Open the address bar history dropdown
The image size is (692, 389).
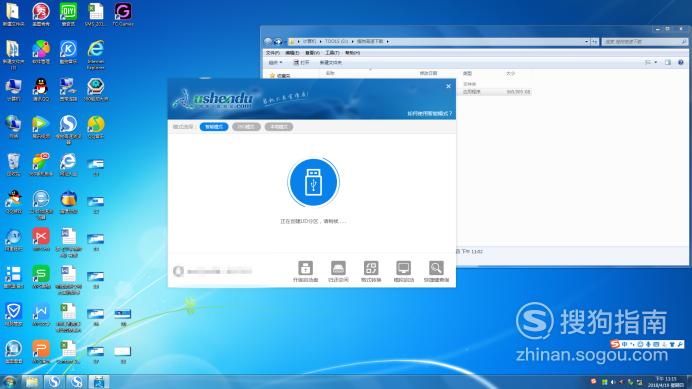pyautogui.click(x=587, y=42)
